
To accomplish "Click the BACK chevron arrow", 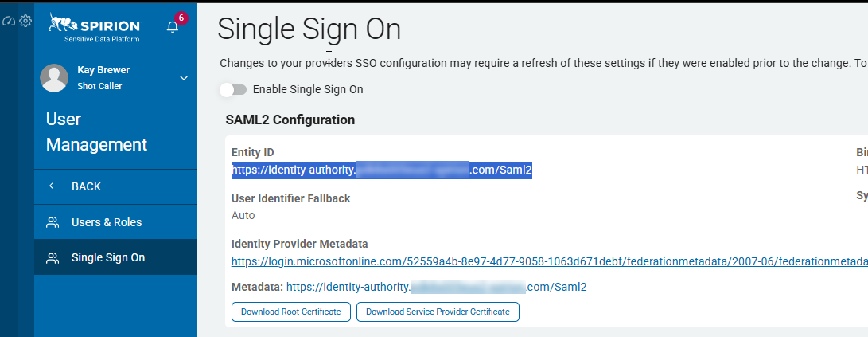I will pos(52,186).
